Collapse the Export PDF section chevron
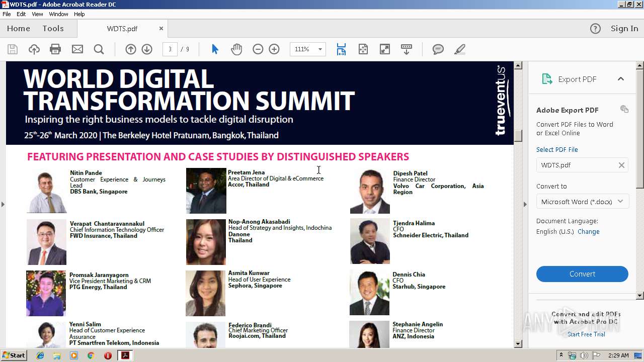644x362 pixels. (621, 79)
